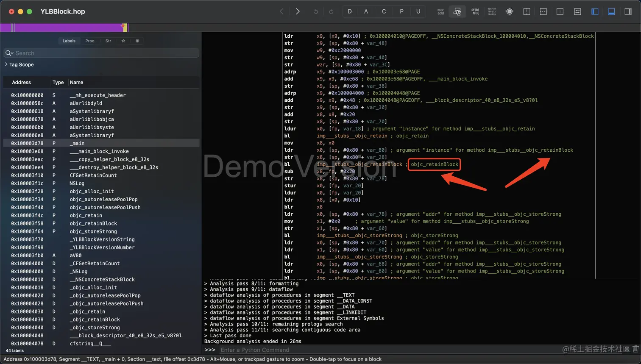Screen dimensions: 641x364
Task: Navigate back in history
Action: 281,11
